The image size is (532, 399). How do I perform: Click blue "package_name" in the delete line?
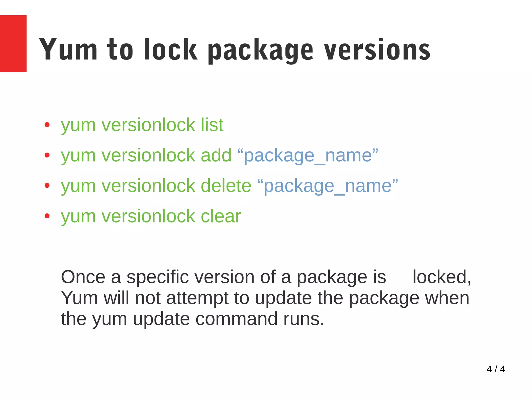pyautogui.click(x=328, y=186)
